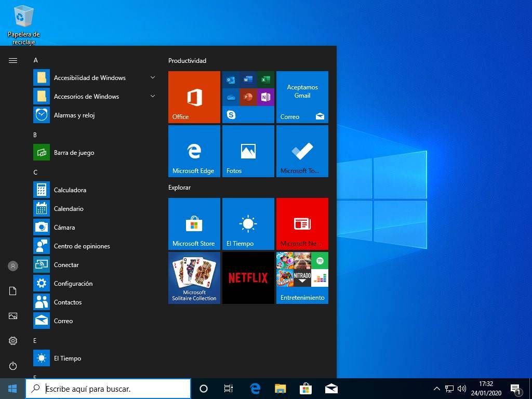Viewport: 532px width, 399px height.
Task: Launch Netflix from its tile
Action: [248, 278]
